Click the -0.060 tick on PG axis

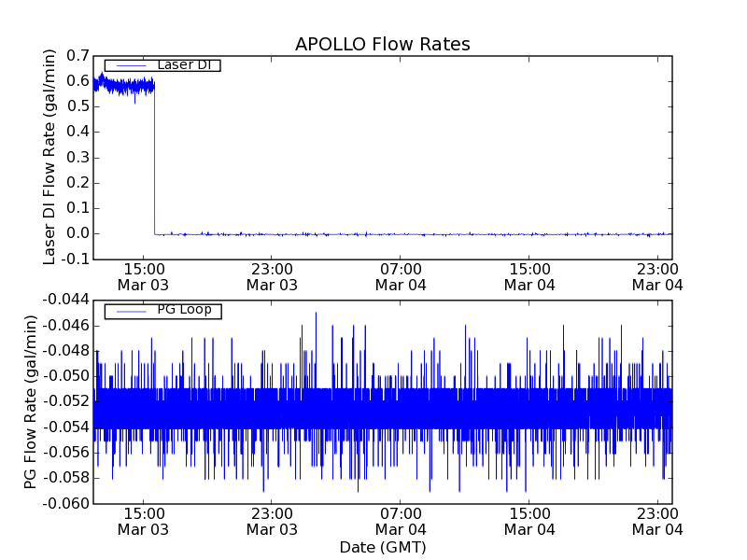pos(65,504)
